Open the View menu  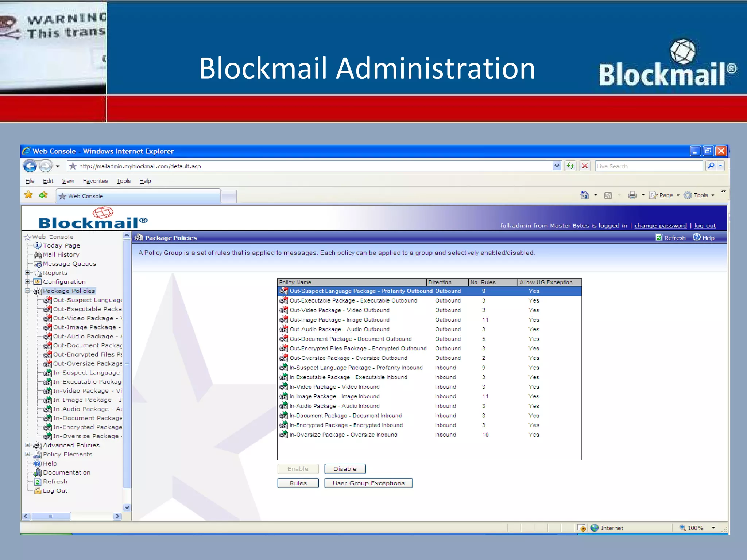68,181
